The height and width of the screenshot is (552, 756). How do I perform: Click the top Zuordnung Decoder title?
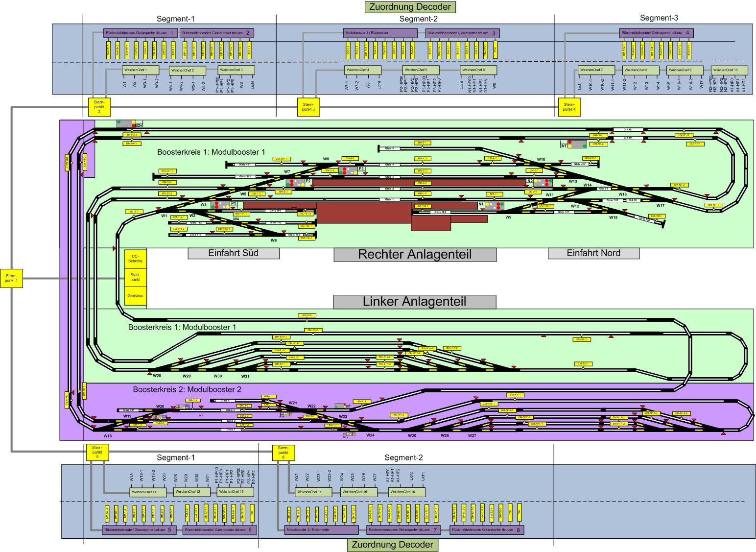410,7
